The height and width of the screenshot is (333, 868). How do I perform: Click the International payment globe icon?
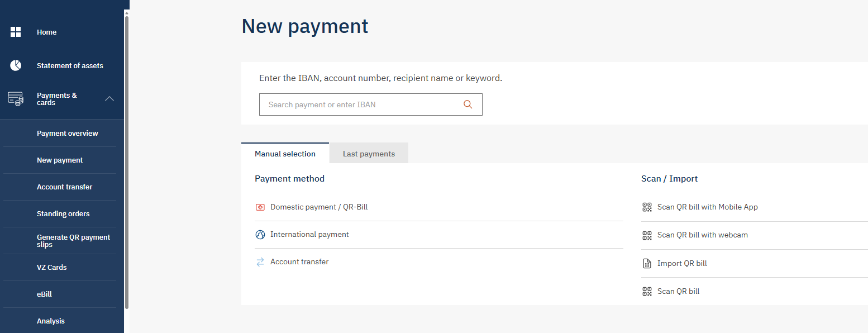260,235
